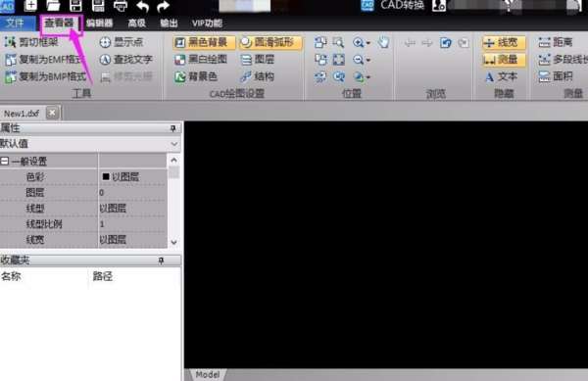Click the Print icon in title bar
Screen dimensions: 588x381
pyautogui.click(x=120, y=6)
